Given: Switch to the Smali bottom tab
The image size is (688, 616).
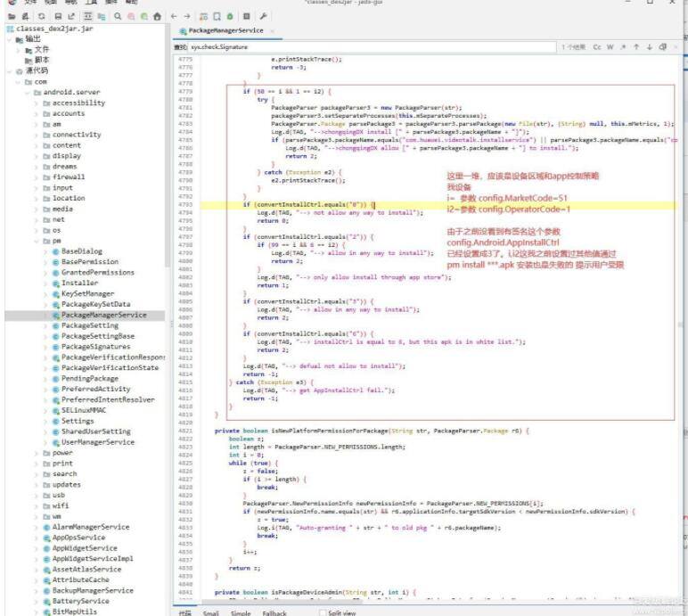Looking at the screenshot, I should pos(210,613).
